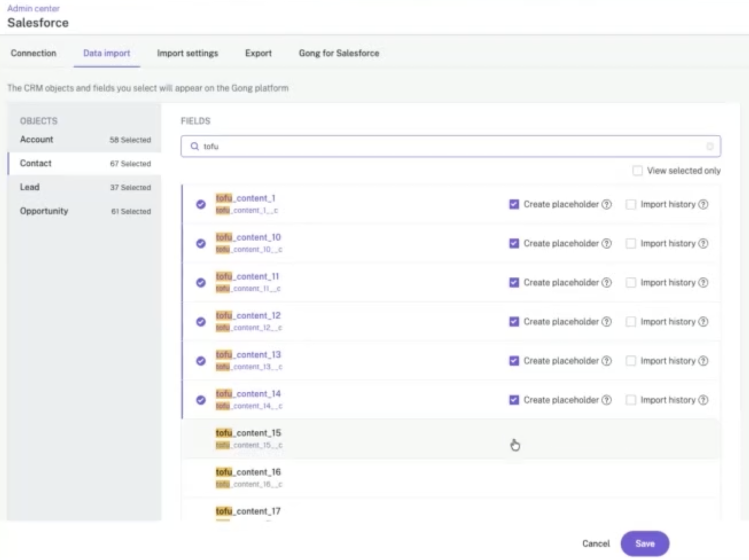The image size is (749, 560).
Task: Click the magnifier icon in the fields search
Action: (195, 146)
